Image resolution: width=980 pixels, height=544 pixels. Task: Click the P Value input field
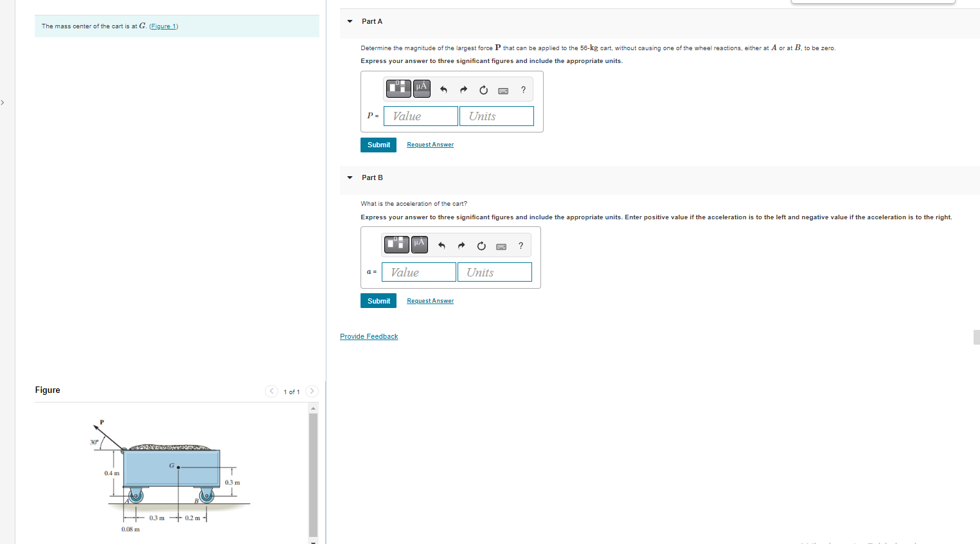pyautogui.click(x=421, y=116)
